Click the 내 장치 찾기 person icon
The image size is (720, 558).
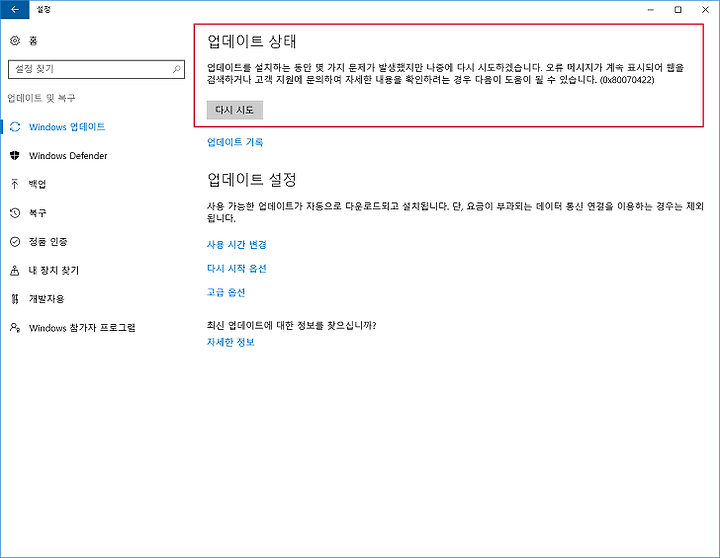click(15, 270)
